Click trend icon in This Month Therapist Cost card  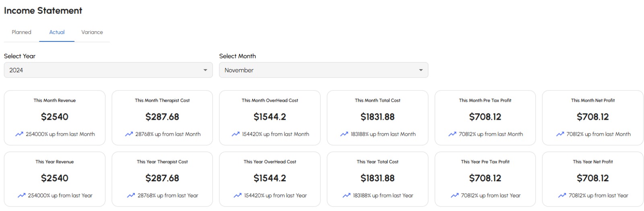[x=129, y=134]
